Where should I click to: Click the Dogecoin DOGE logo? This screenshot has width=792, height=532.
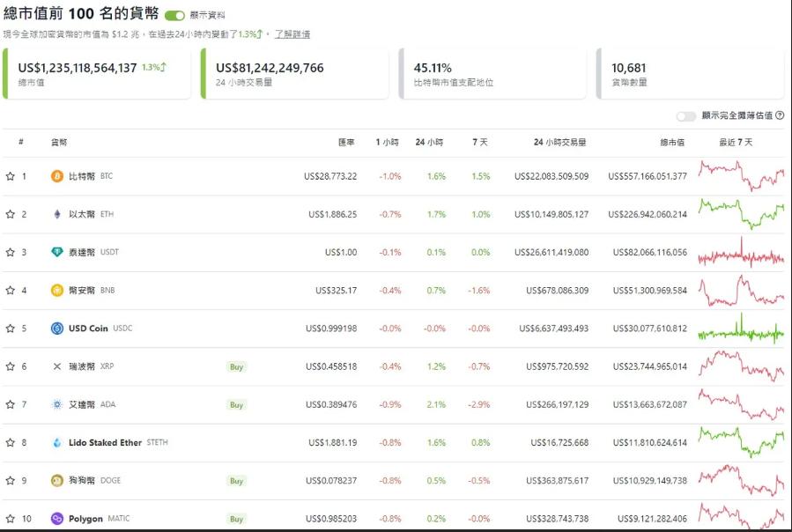pyautogui.click(x=57, y=480)
